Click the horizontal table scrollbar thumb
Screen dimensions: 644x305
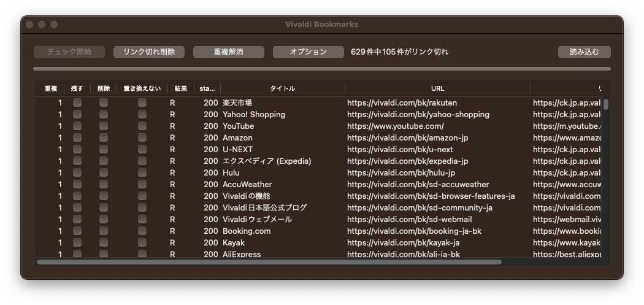[x=269, y=262]
